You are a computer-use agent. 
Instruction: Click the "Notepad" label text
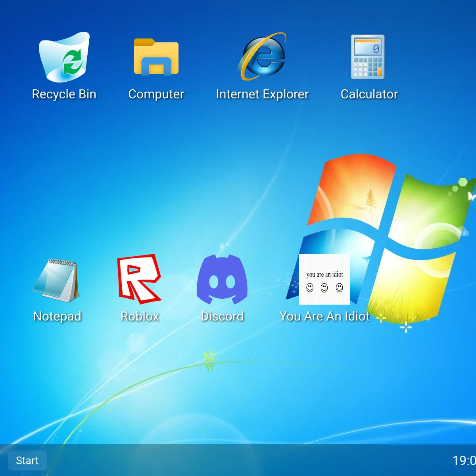pyautogui.click(x=57, y=316)
